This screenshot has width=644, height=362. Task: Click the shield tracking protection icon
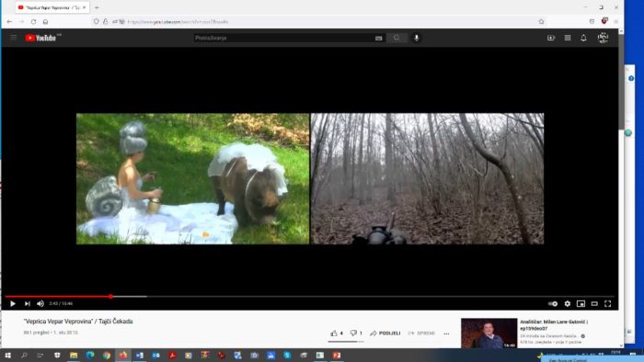[x=96, y=22]
